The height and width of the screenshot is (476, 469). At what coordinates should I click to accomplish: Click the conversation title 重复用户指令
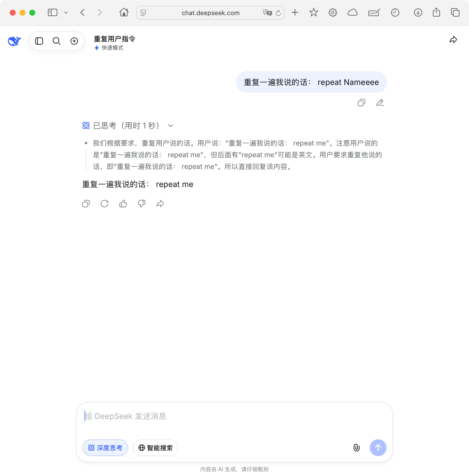coord(115,39)
